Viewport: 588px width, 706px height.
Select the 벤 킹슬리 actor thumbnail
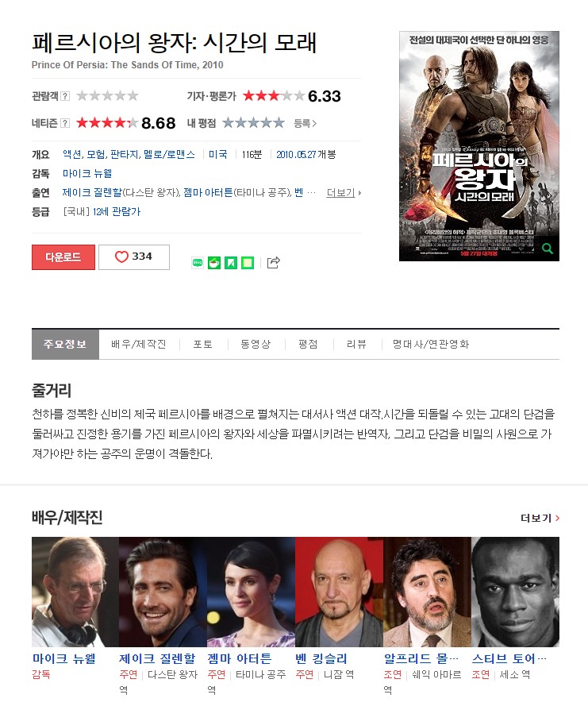click(339, 592)
